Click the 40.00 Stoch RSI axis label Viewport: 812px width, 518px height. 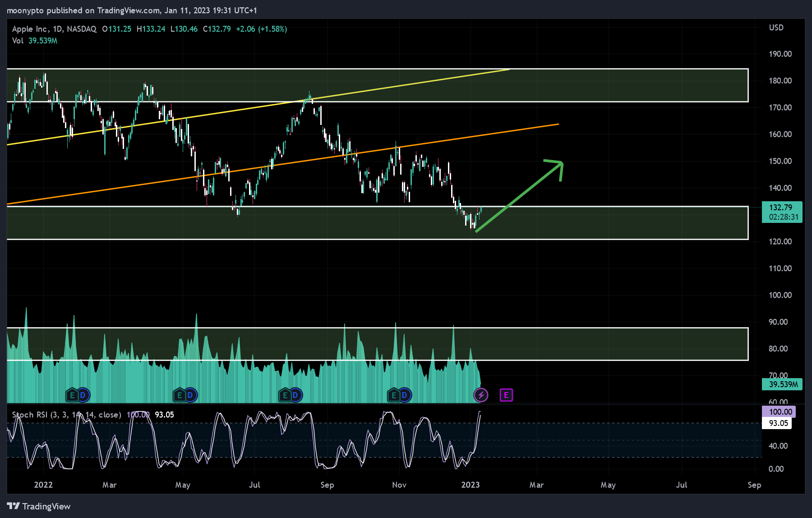tap(778, 446)
